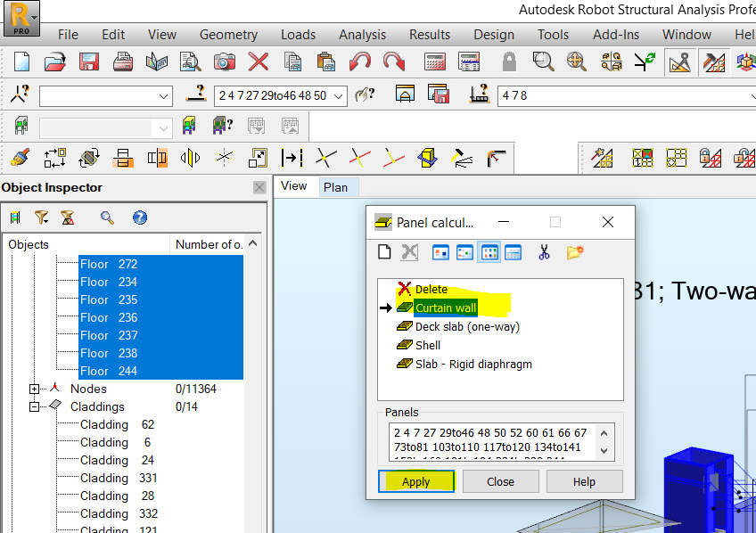Close the Object Inspector panel
This screenshot has height=533, width=756.
tap(259, 187)
